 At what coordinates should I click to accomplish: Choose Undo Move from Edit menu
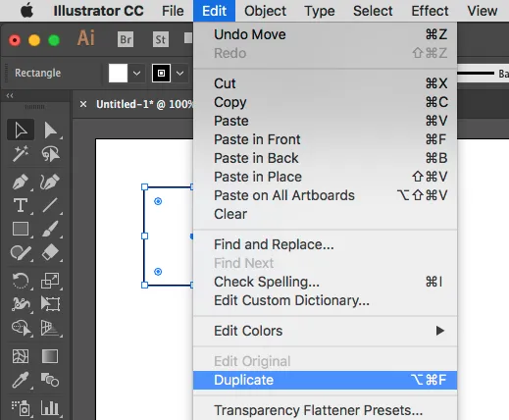325,34
